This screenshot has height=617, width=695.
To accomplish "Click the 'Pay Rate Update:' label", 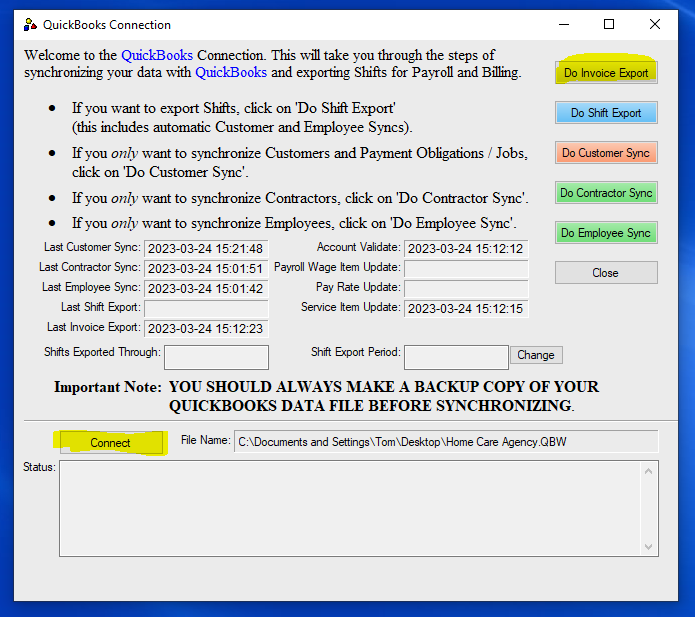I will coord(358,287).
